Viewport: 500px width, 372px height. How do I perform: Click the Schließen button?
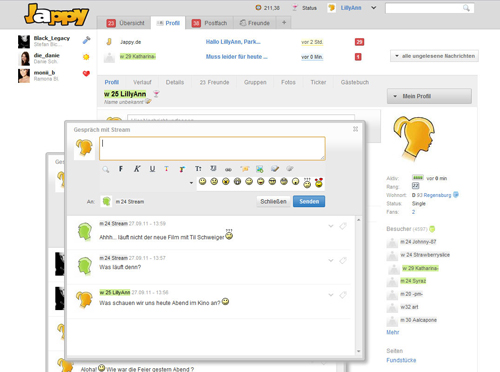click(273, 201)
